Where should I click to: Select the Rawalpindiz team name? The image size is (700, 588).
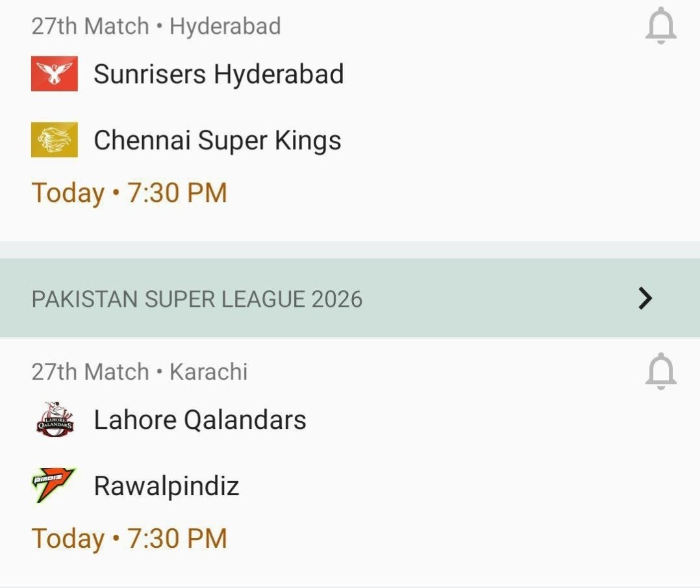tap(167, 485)
